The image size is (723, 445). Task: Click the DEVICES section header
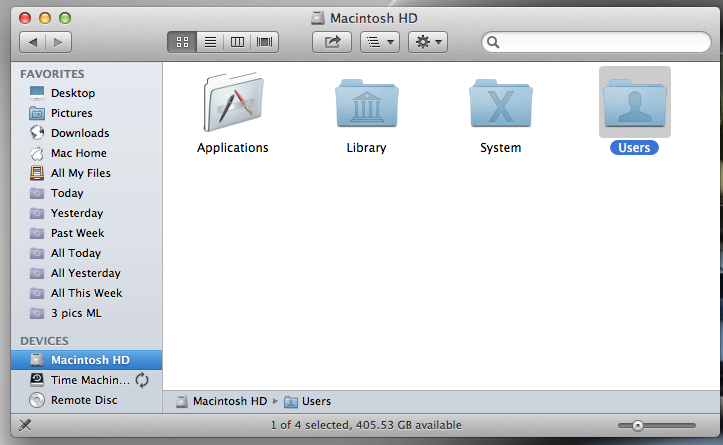pos(44,341)
